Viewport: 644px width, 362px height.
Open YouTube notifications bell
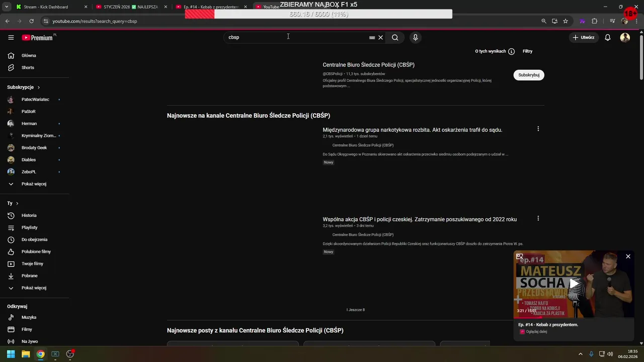coord(608,37)
